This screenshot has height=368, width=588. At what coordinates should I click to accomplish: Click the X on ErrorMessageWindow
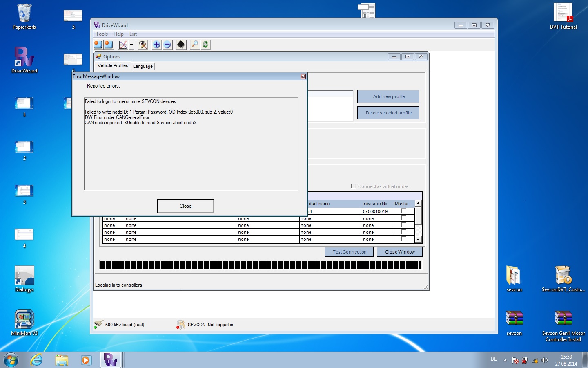303,76
